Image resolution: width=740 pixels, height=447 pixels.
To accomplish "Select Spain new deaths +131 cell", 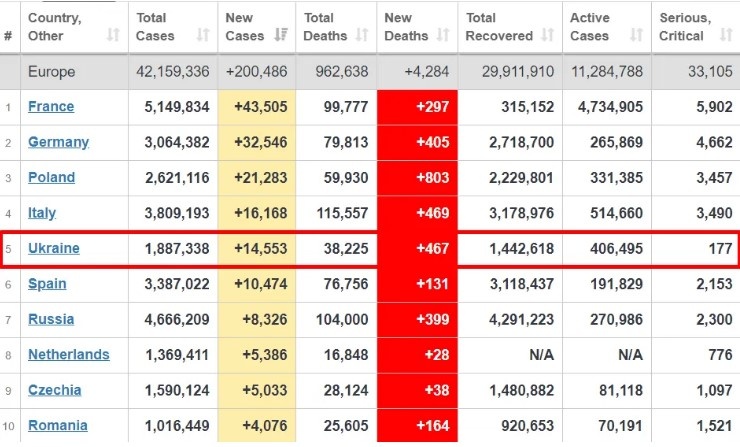I will tap(417, 284).
